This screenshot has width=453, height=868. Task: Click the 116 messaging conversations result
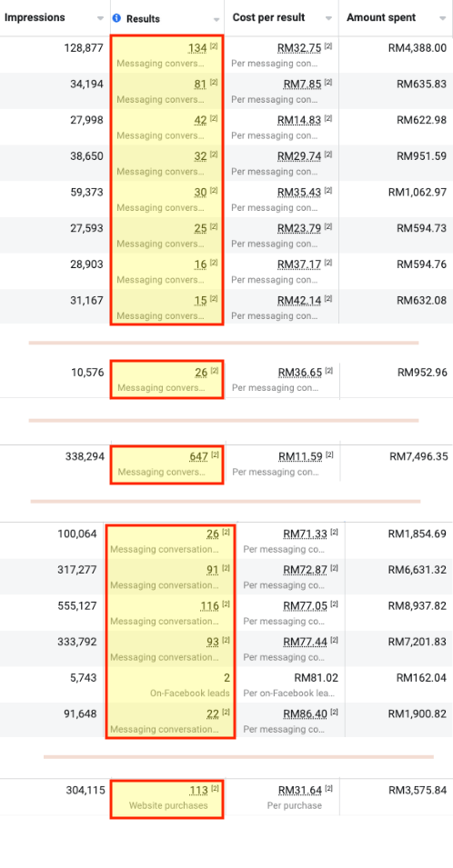point(210,606)
